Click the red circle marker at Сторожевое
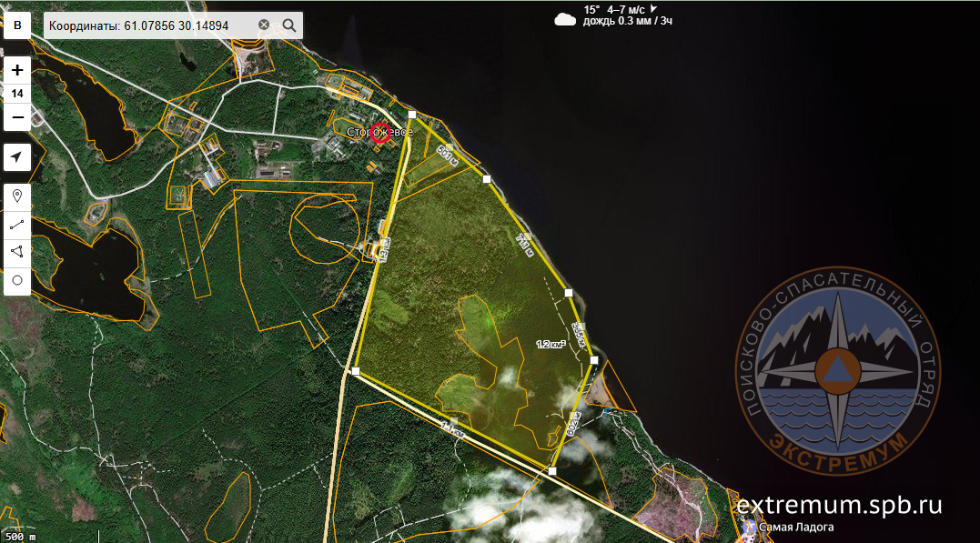The image size is (980, 543). 380,132
